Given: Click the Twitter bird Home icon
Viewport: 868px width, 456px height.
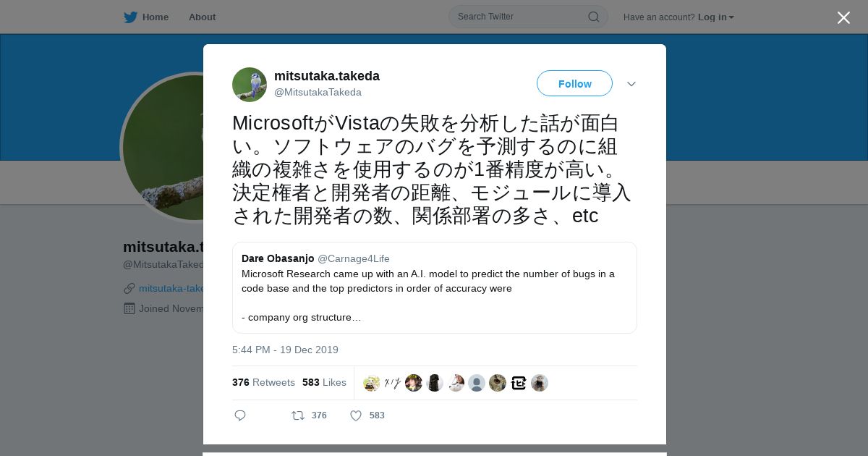Looking at the screenshot, I should tap(130, 17).
